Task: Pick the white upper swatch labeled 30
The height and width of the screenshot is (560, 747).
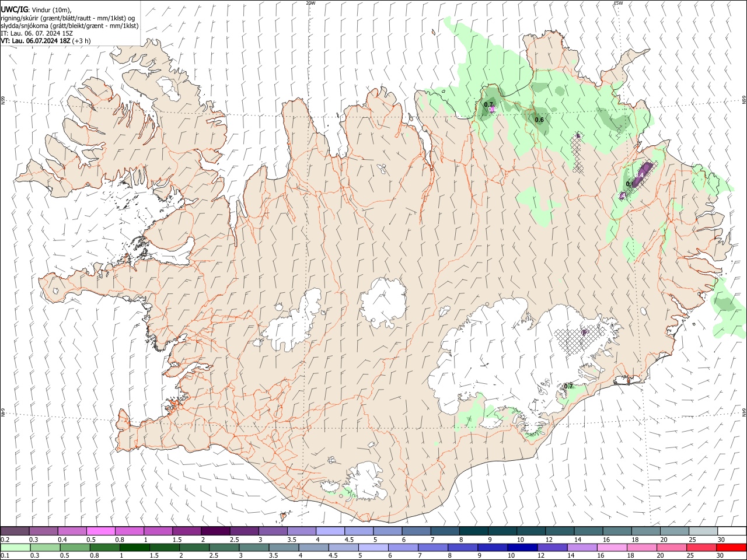Action: [731, 531]
